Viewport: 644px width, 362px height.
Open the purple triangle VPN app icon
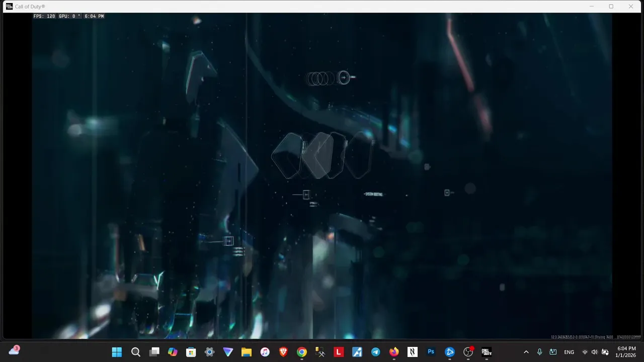point(228,352)
